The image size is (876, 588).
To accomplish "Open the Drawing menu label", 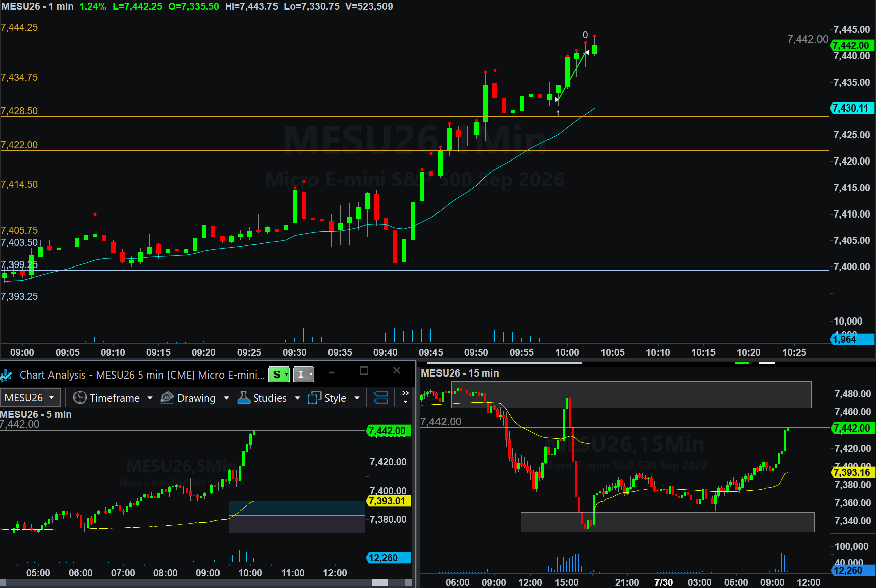I will [x=196, y=398].
